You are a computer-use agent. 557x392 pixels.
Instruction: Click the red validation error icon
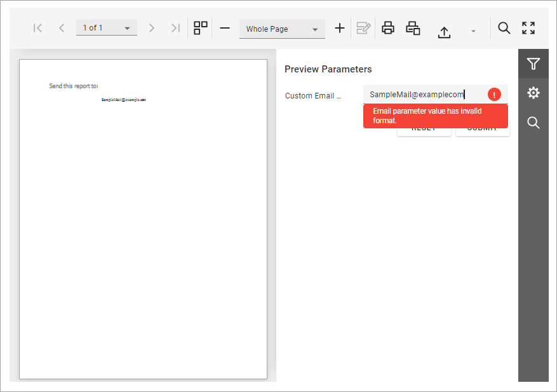click(494, 95)
